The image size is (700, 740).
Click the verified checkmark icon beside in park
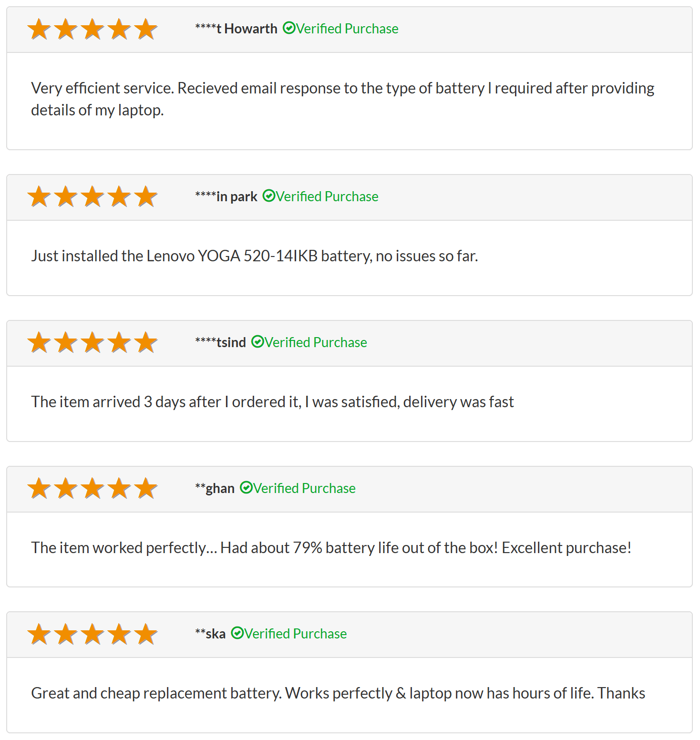[269, 196]
